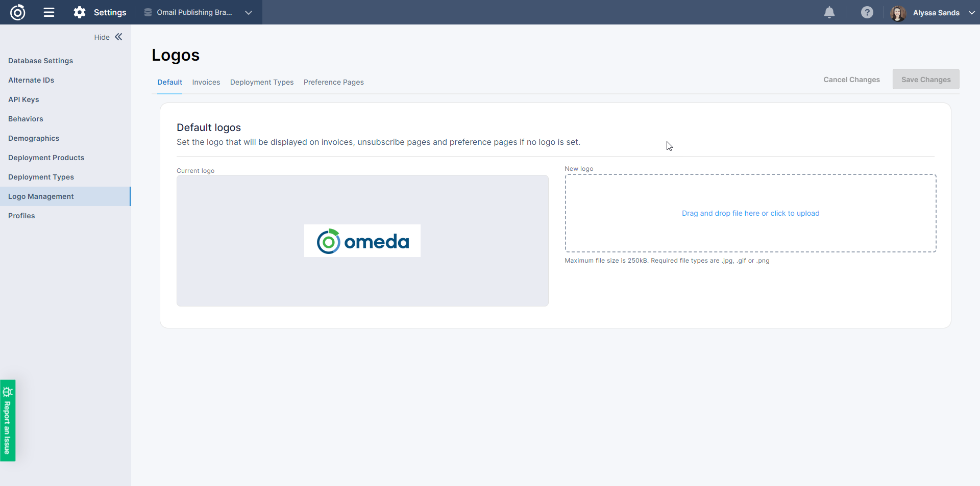Image resolution: width=980 pixels, height=486 pixels.
Task: Open the help question mark icon
Action: pos(867,12)
